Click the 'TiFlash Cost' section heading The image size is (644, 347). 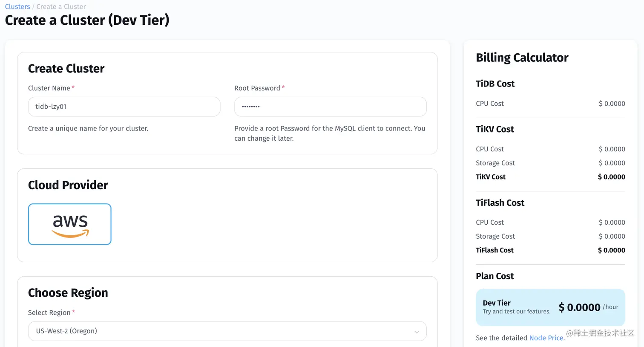coord(500,202)
